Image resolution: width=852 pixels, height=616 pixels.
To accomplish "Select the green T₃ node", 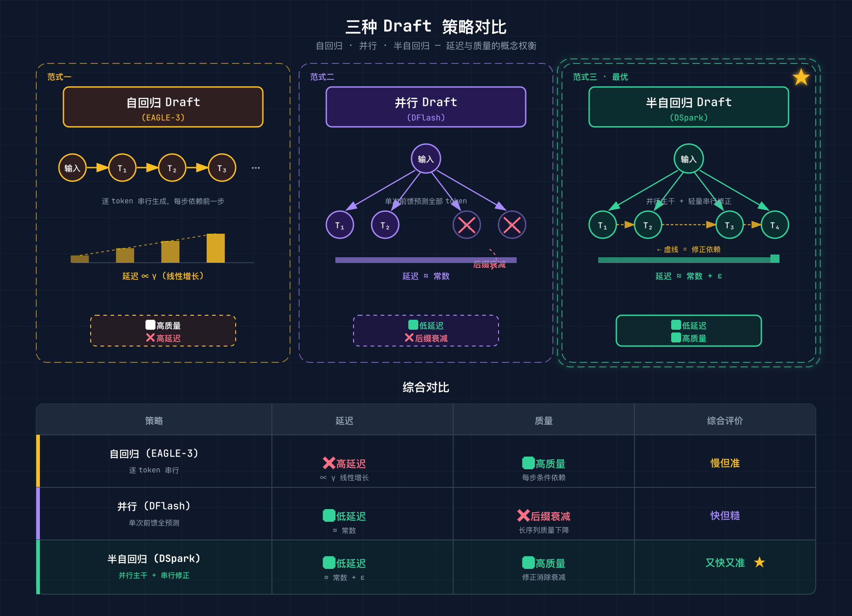I will coord(730,225).
